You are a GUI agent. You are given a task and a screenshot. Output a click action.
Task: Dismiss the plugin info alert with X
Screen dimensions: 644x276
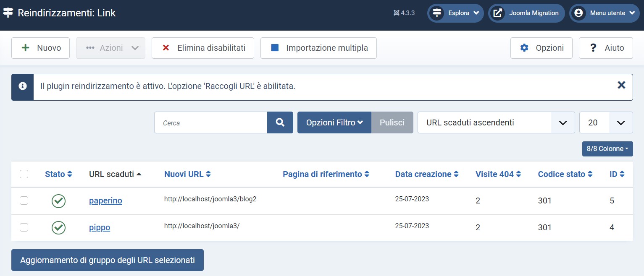coord(621,85)
